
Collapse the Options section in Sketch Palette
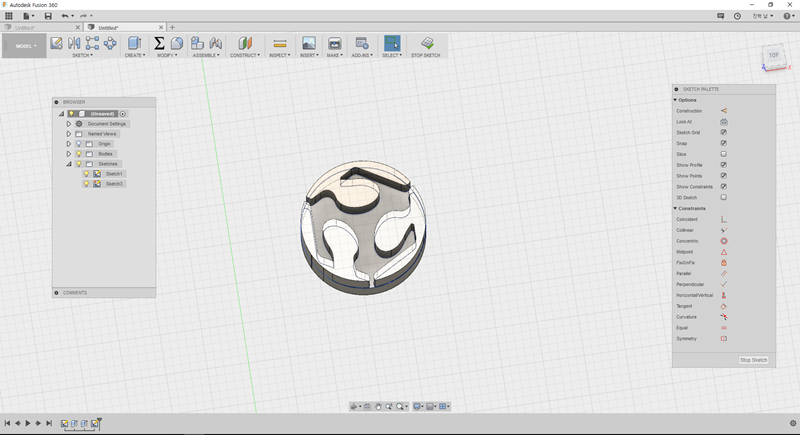[676, 100]
